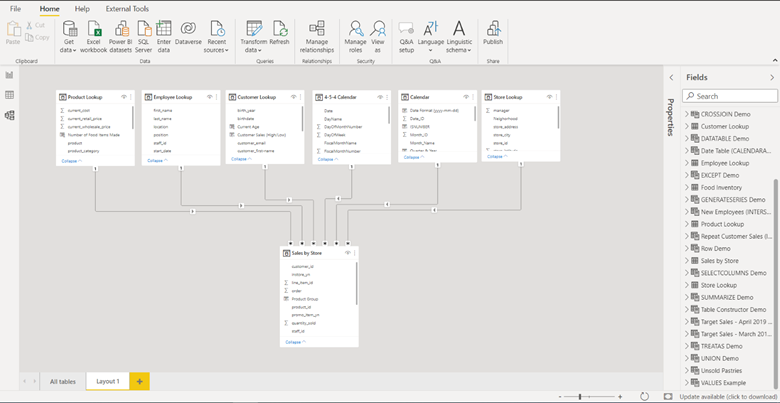Publish the report

[x=492, y=33]
